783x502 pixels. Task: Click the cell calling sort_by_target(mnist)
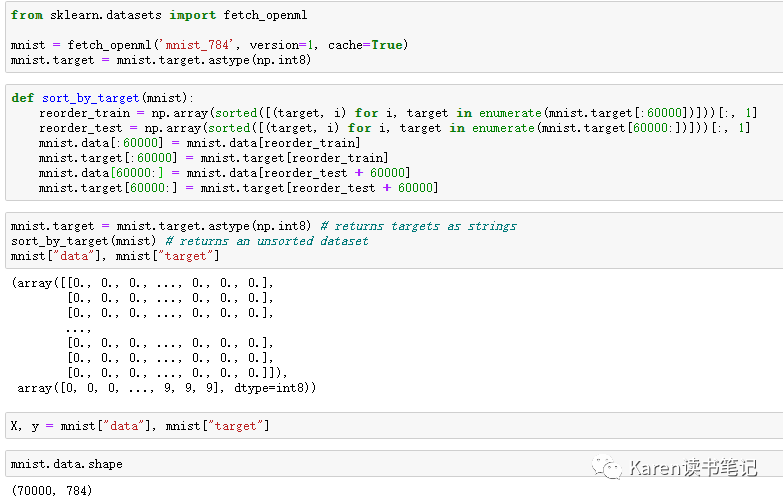[x=394, y=241]
